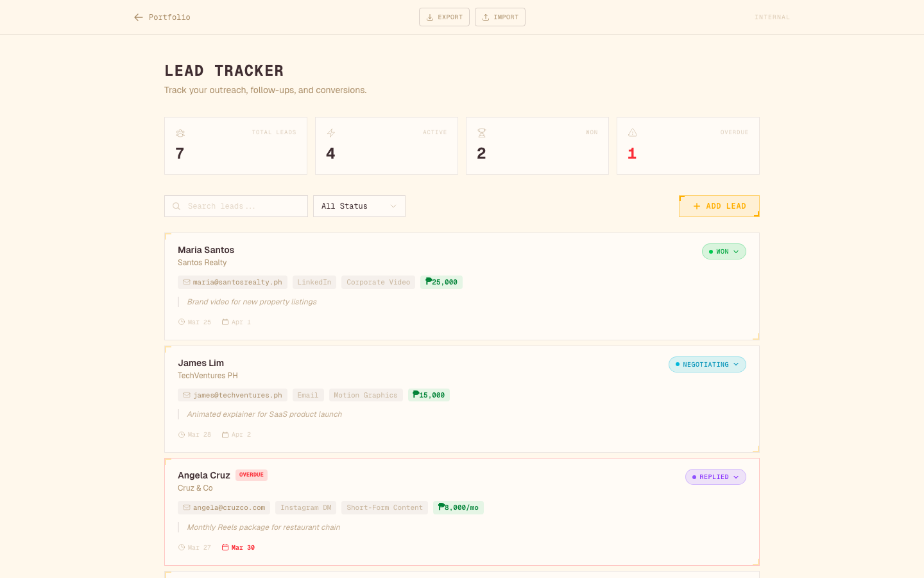Click the TechVentures PH company name

(208, 376)
